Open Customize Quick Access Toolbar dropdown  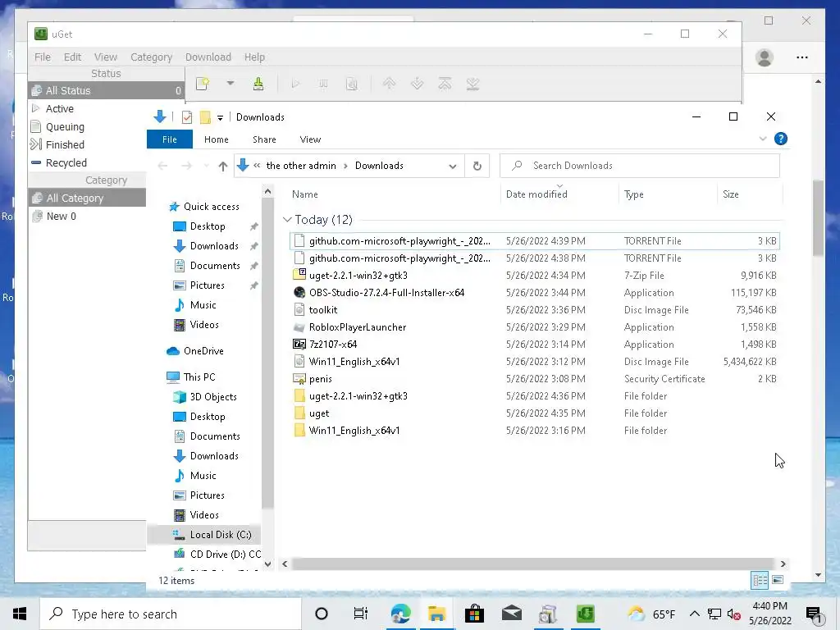220,117
